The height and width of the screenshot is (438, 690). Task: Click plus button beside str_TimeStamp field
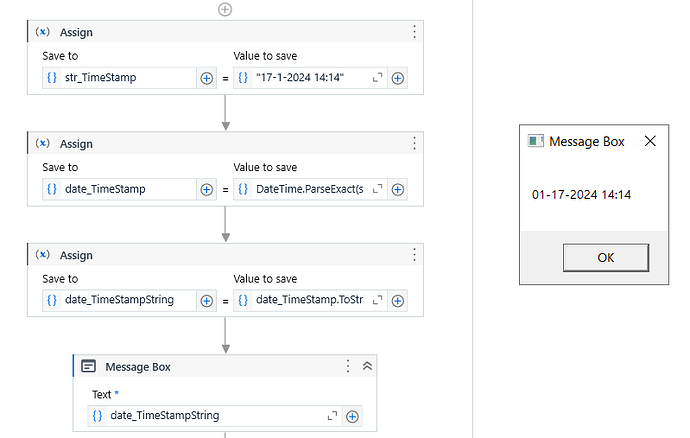tap(207, 78)
